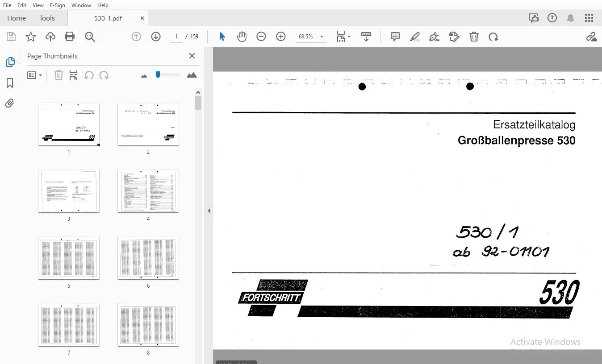Open the edit PDF tool icon
Screen dimensions: 602x364
pyautogui.click(x=454, y=37)
